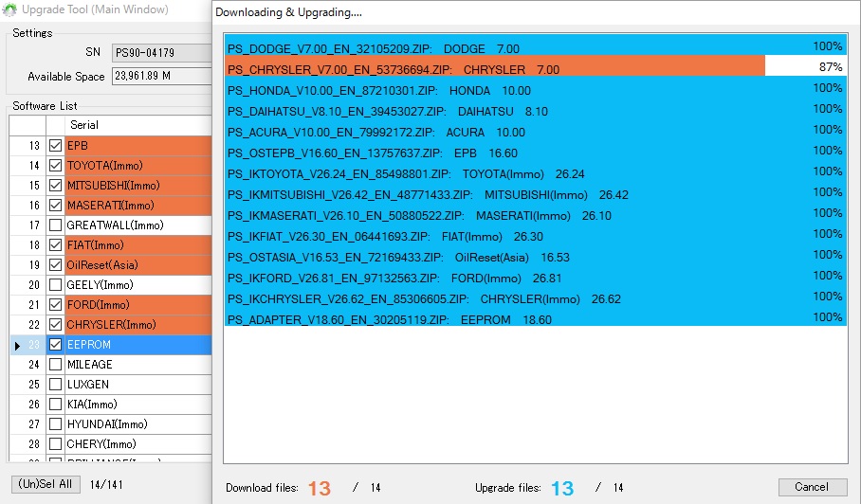The width and height of the screenshot is (861, 504).
Task: Select the LUXGEN row name
Action: [88, 385]
